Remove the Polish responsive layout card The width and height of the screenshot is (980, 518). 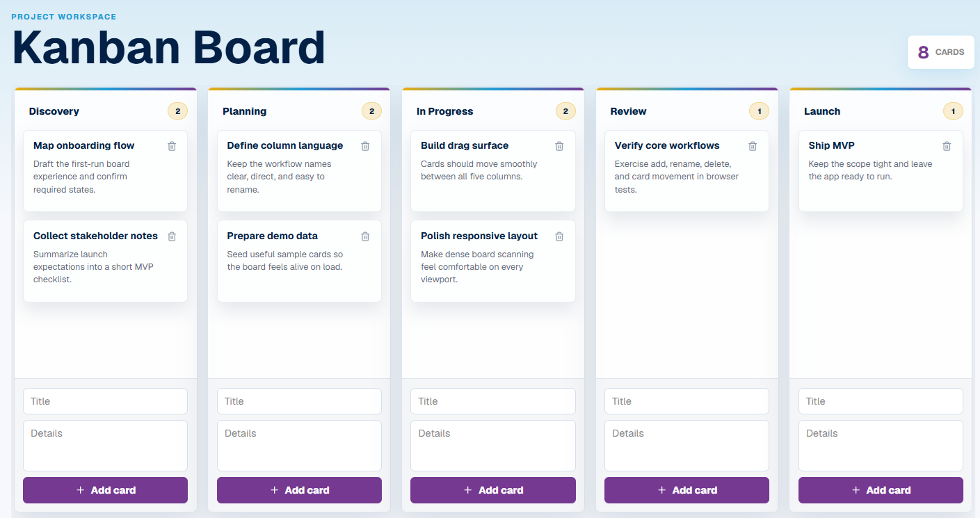tap(559, 236)
